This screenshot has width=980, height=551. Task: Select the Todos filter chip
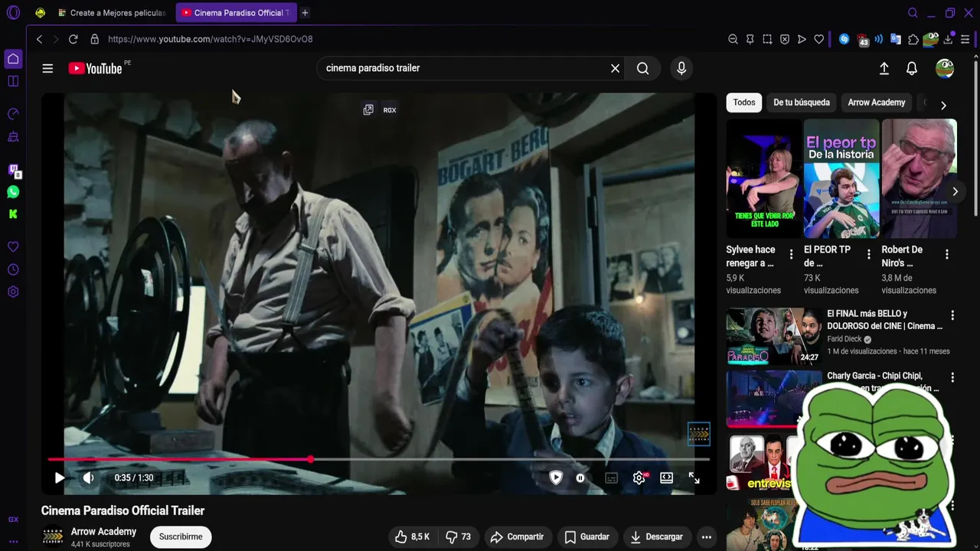pyautogui.click(x=744, y=103)
